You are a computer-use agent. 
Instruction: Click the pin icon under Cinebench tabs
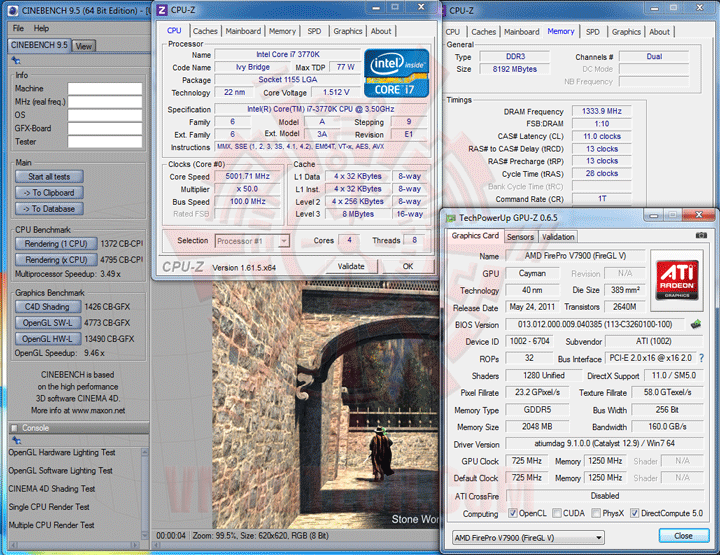[x=16, y=61]
